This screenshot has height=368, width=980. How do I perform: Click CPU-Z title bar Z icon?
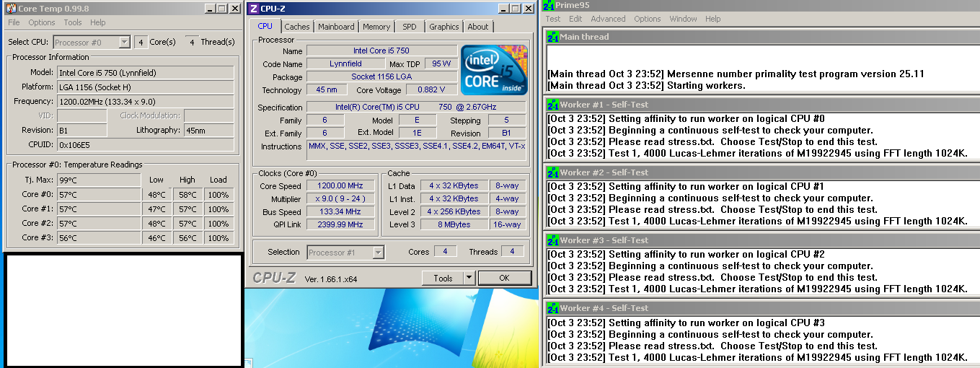253,9
